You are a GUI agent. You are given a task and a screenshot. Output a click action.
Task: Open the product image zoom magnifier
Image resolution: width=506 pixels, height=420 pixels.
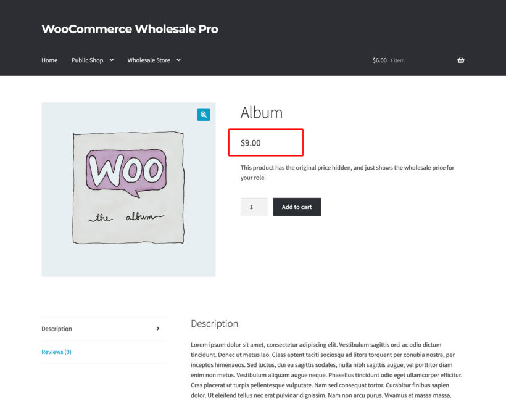[x=203, y=114]
